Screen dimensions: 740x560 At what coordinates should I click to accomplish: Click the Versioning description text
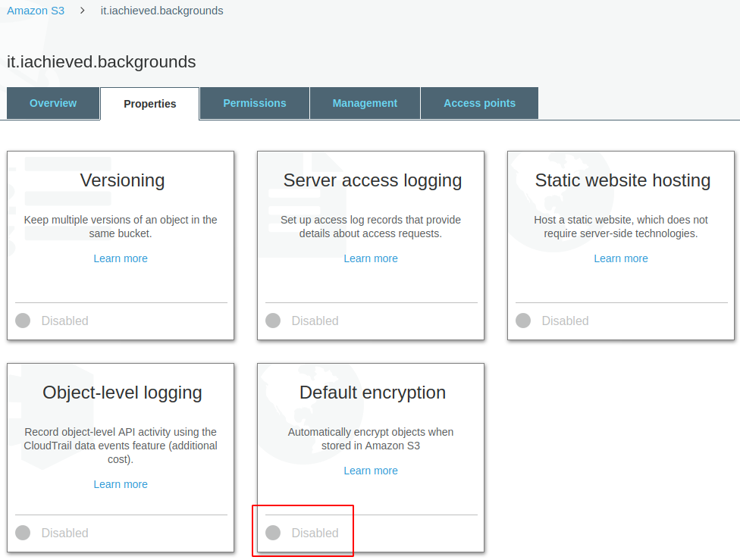click(121, 227)
